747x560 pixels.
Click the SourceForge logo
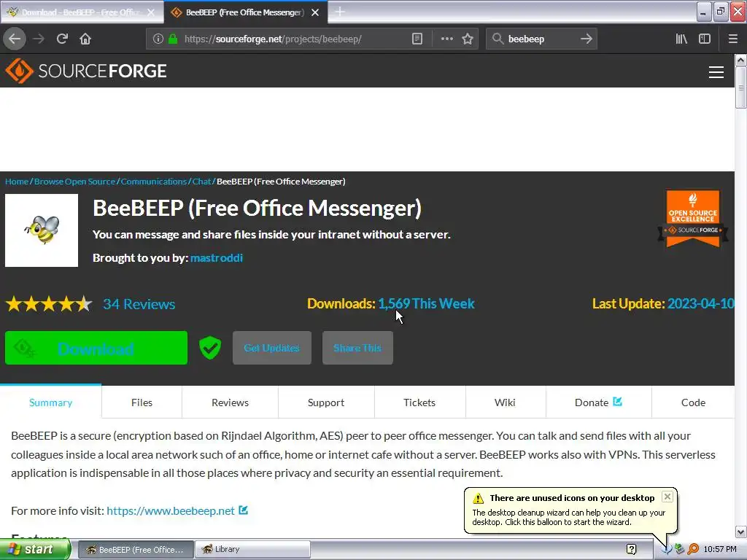click(x=86, y=71)
